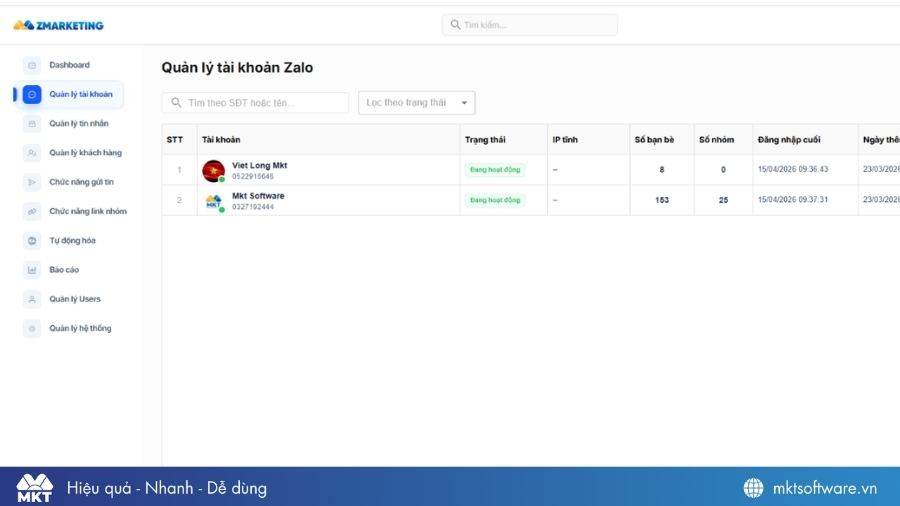900x506 pixels.
Task: Click the MKT logo in the bottom banner
Action: pyautogui.click(x=34, y=488)
